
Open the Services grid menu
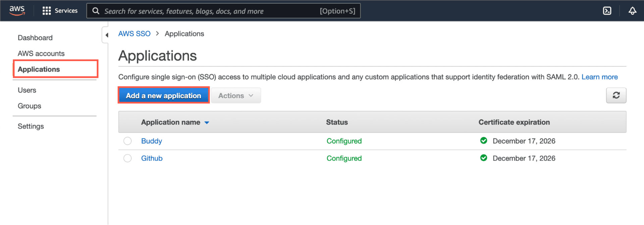(x=47, y=11)
